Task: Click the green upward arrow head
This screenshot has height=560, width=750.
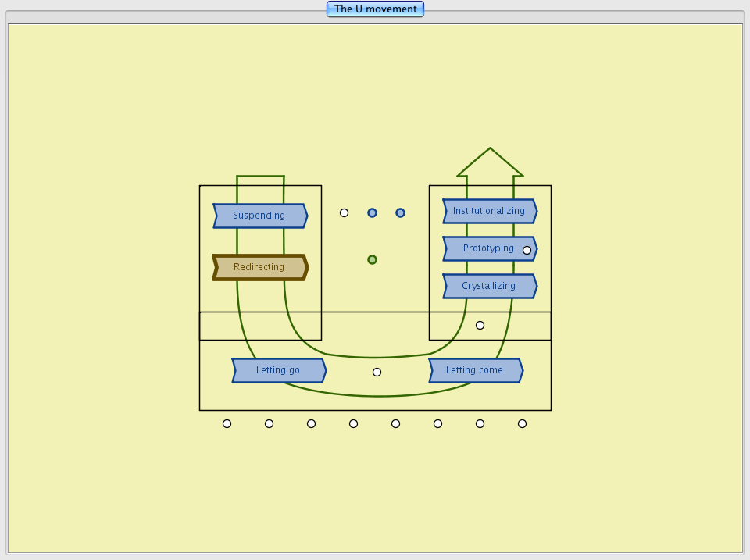Action: point(490,162)
